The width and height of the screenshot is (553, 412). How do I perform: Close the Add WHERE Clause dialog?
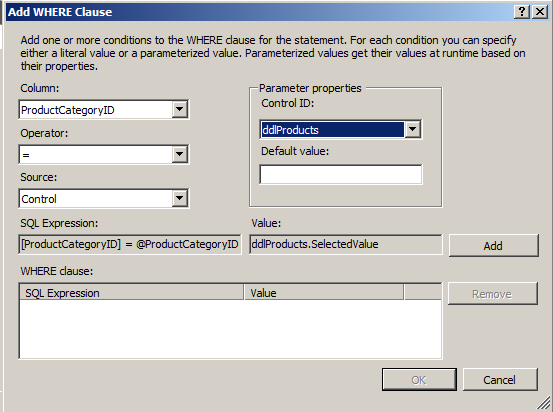[x=540, y=12]
